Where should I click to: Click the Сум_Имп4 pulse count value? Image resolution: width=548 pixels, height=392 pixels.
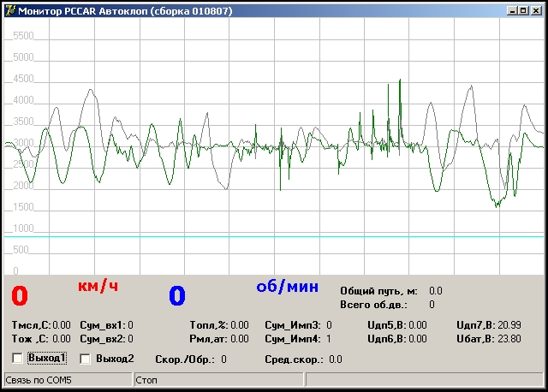329,338
